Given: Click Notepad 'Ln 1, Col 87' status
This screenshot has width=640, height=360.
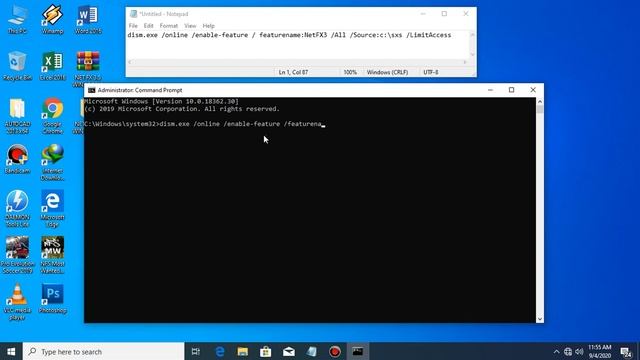Looking at the screenshot, I should tap(293, 72).
